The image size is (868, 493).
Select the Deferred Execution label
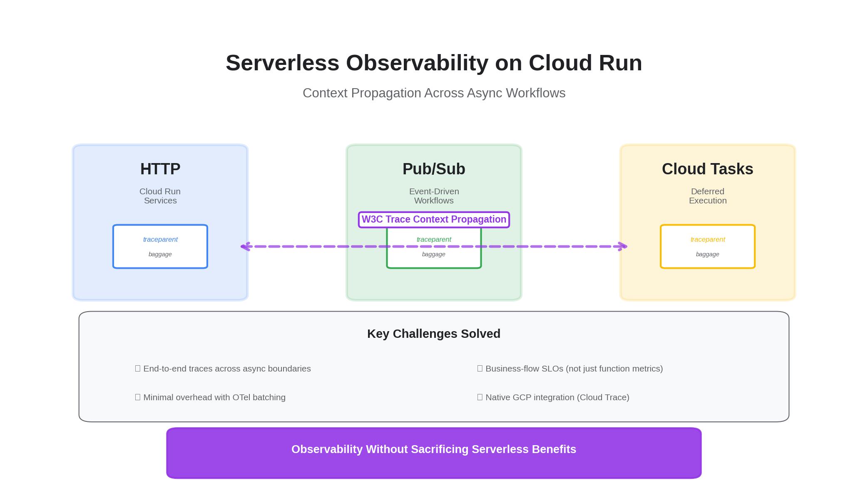(707, 196)
